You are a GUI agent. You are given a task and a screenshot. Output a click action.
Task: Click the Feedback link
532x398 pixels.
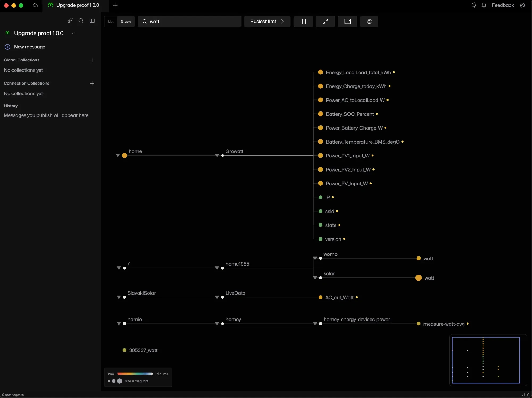click(503, 5)
